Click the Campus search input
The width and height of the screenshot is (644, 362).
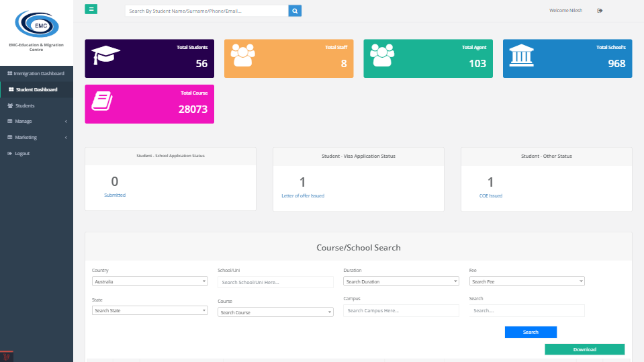point(402,311)
